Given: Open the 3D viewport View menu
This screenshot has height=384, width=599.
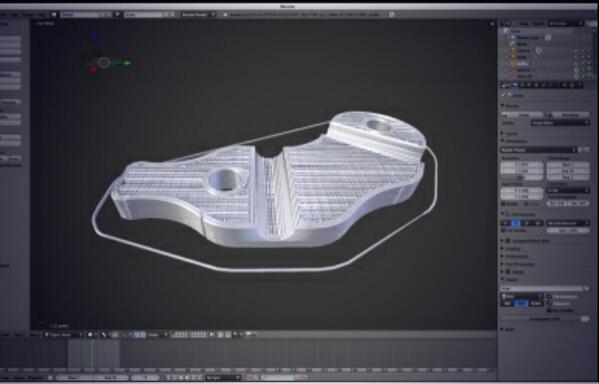Looking at the screenshot, I should tap(5, 335).
